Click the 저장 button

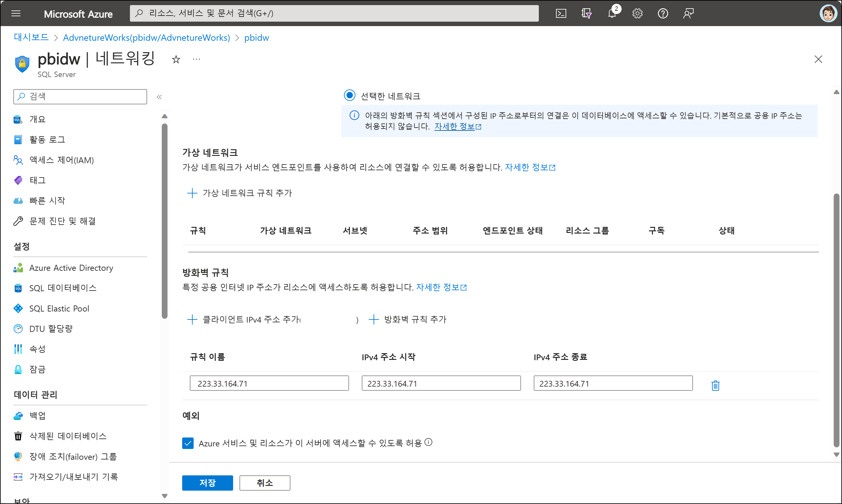pos(207,483)
